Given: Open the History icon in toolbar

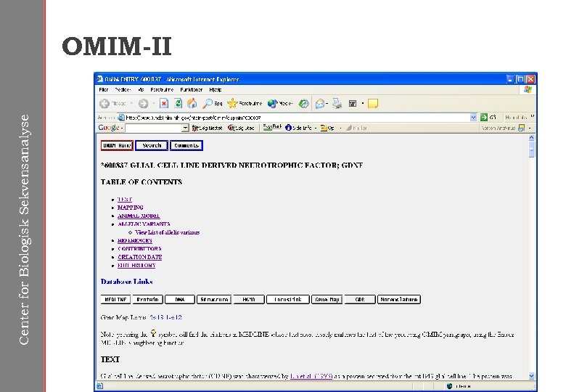Looking at the screenshot, I should click(x=303, y=104).
